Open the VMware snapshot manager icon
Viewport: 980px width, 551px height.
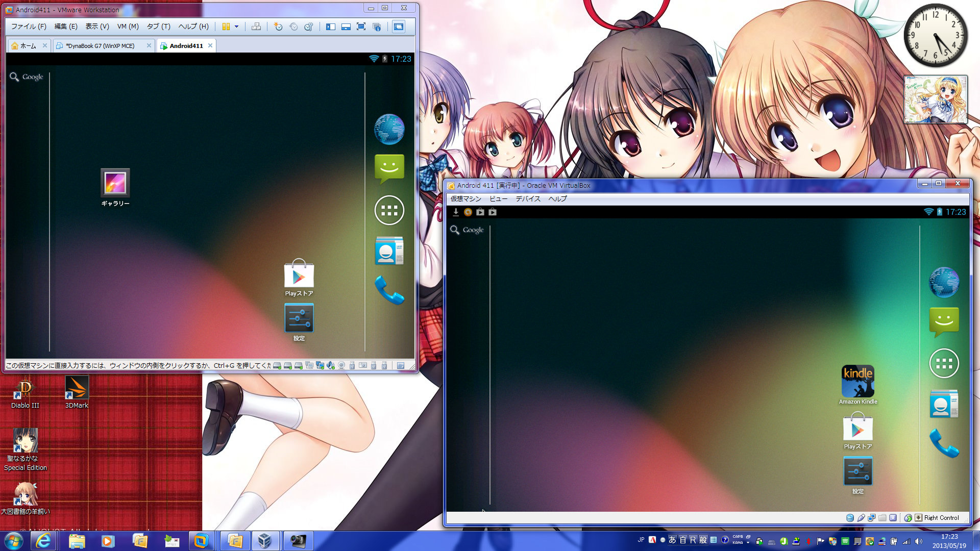tap(309, 27)
